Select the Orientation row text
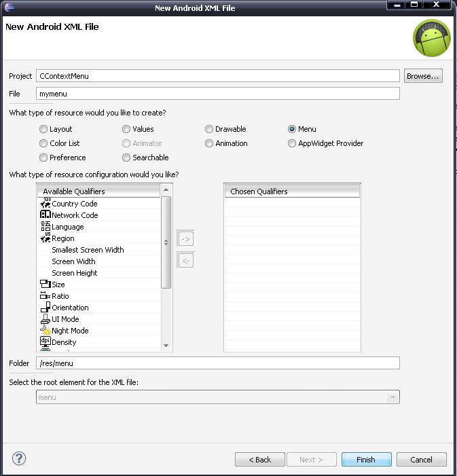 pos(70,308)
